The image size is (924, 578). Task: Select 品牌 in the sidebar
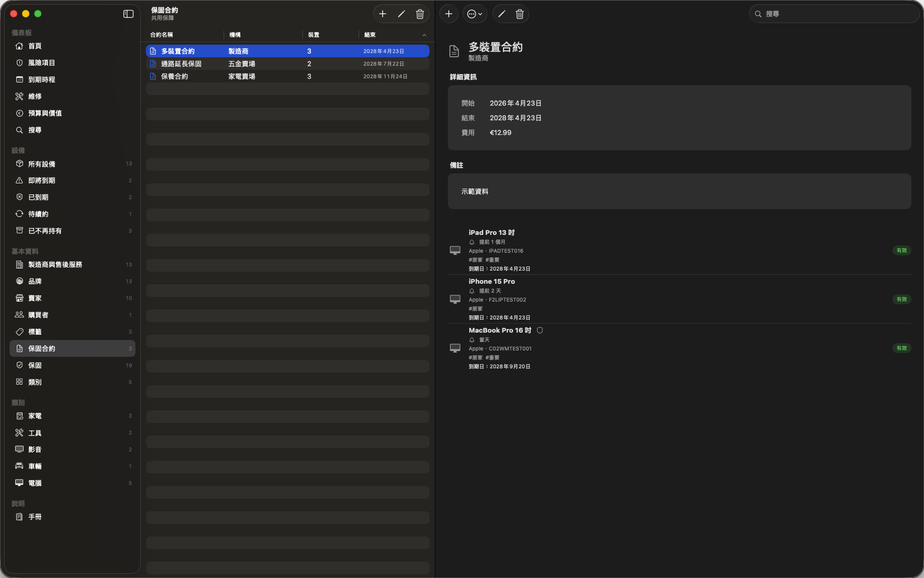pos(72,282)
